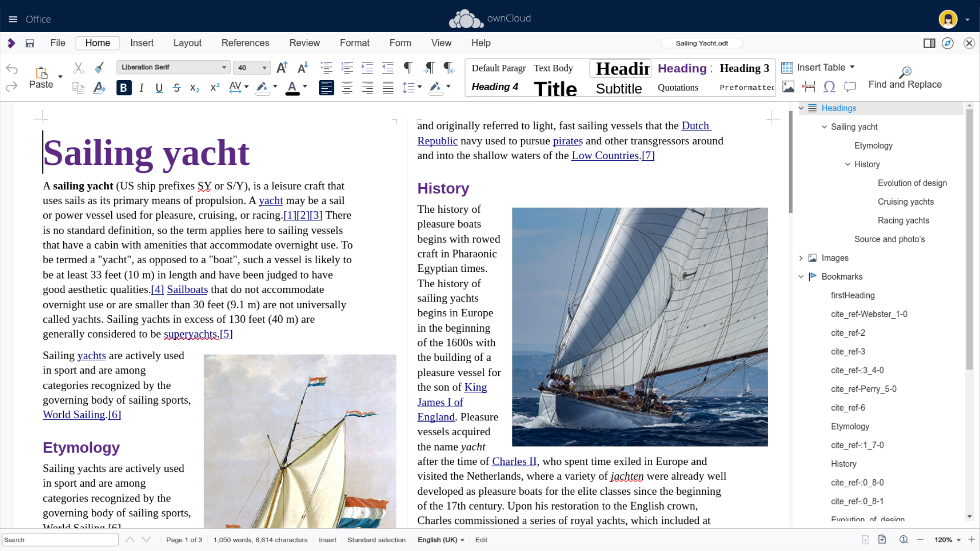Screen dimensions: 980x551
Task: Click the sidebar toggle icon in menubar
Action: 929,43
